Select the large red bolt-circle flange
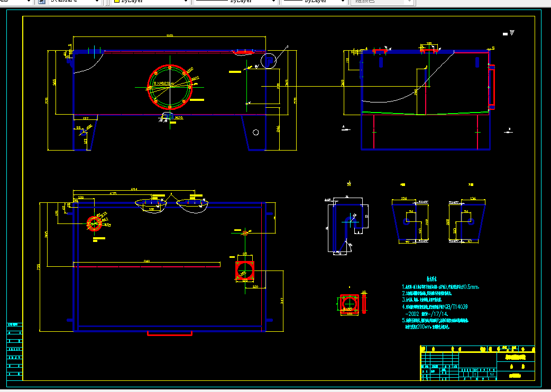Screen dimensions: 551x392 [170, 87]
